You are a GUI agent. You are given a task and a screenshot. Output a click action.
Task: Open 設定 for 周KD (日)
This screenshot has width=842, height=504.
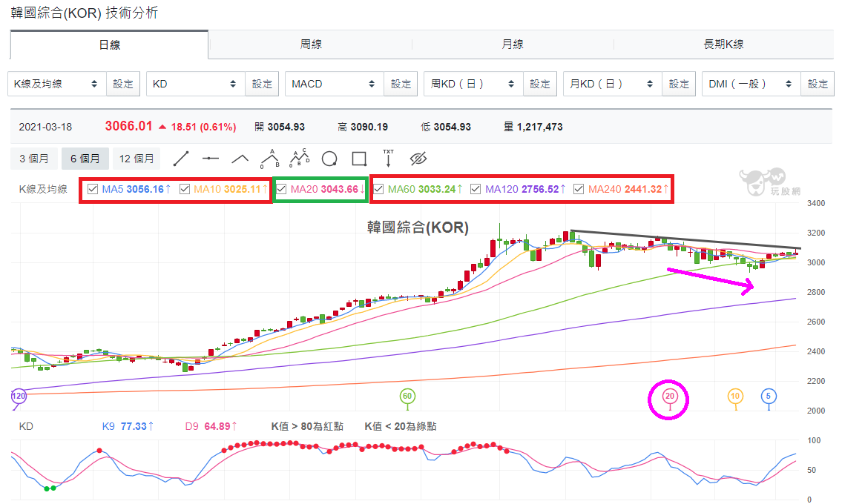(539, 84)
